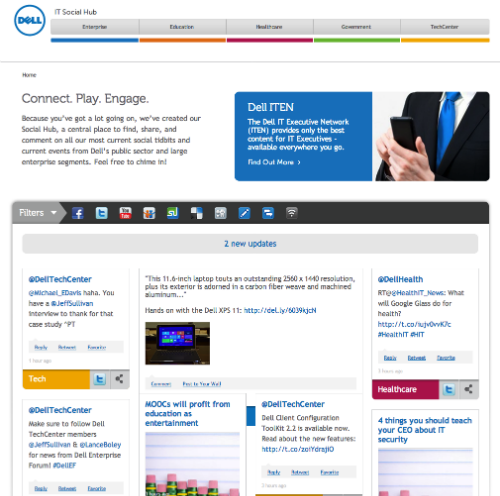
Task: Filter the feed by Twitter icon in filter bar
Action: [x=101, y=213]
